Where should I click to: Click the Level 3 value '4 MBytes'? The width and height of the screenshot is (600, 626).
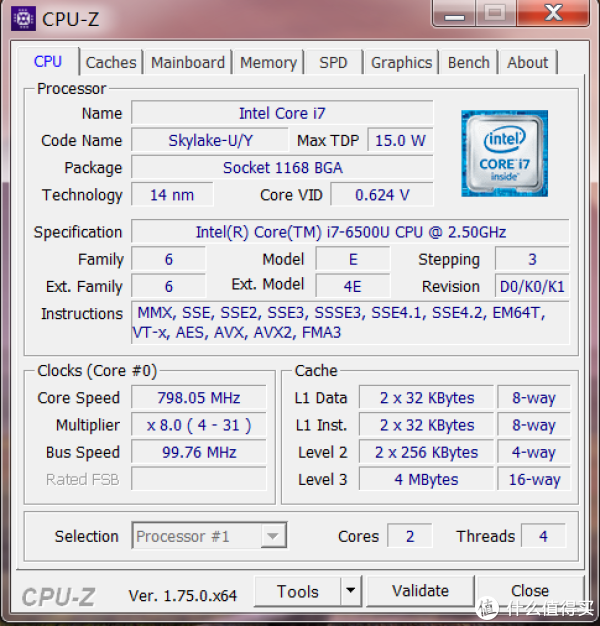[427, 479]
